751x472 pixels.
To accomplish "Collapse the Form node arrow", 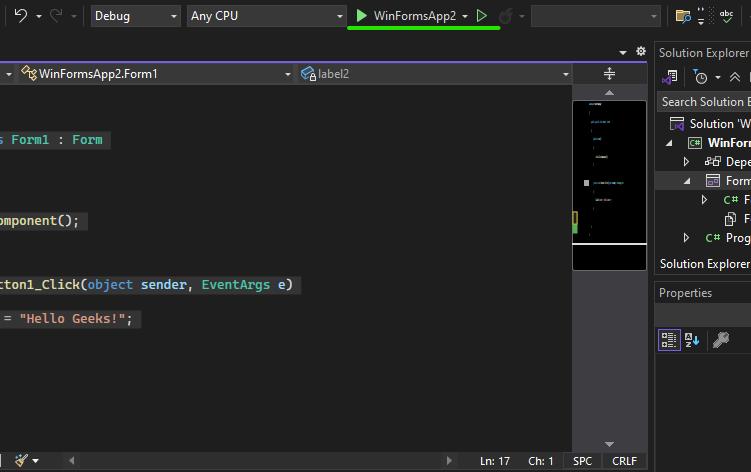I will point(687,181).
